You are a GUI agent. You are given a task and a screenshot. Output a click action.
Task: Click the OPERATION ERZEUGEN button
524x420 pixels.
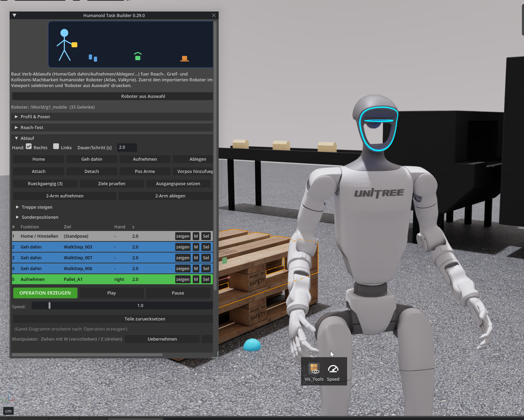coord(45,293)
